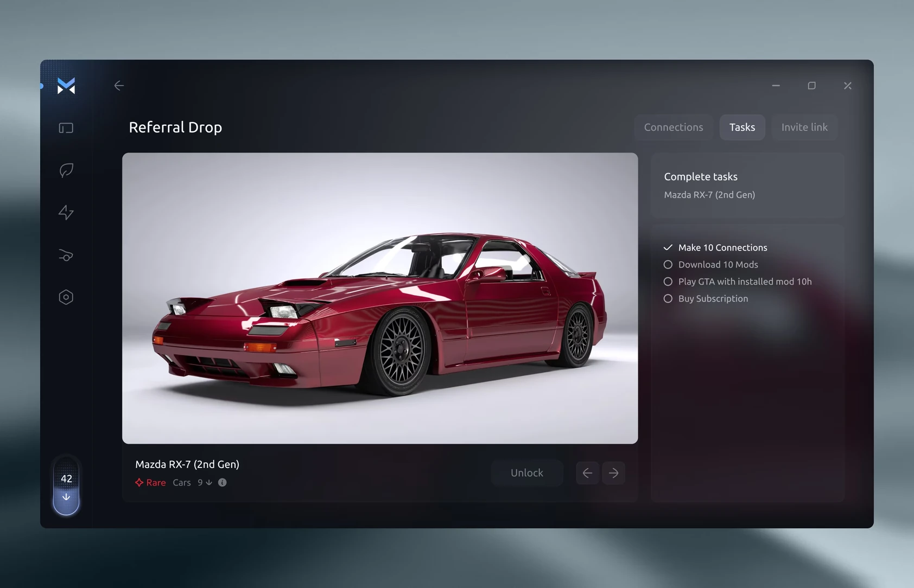Screen dimensions: 914x588
Task: Toggle the Make 10 Connections checkmark
Action: pyautogui.click(x=668, y=247)
